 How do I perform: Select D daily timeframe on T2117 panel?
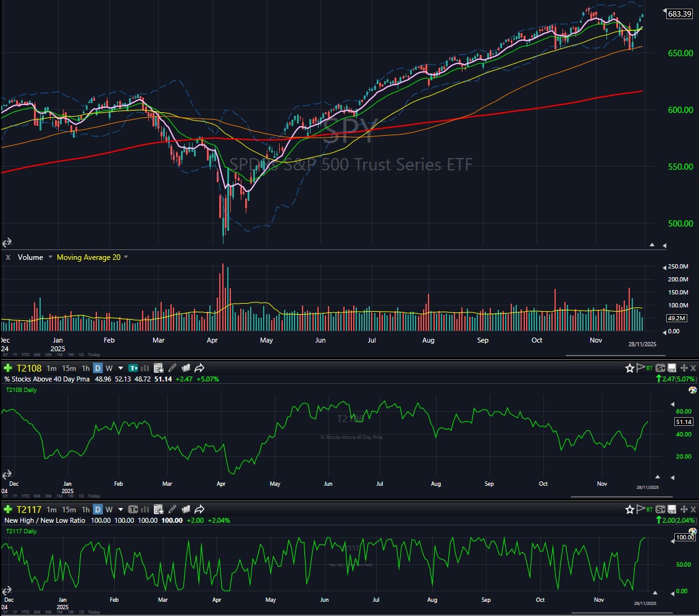pyautogui.click(x=98, y=509)
